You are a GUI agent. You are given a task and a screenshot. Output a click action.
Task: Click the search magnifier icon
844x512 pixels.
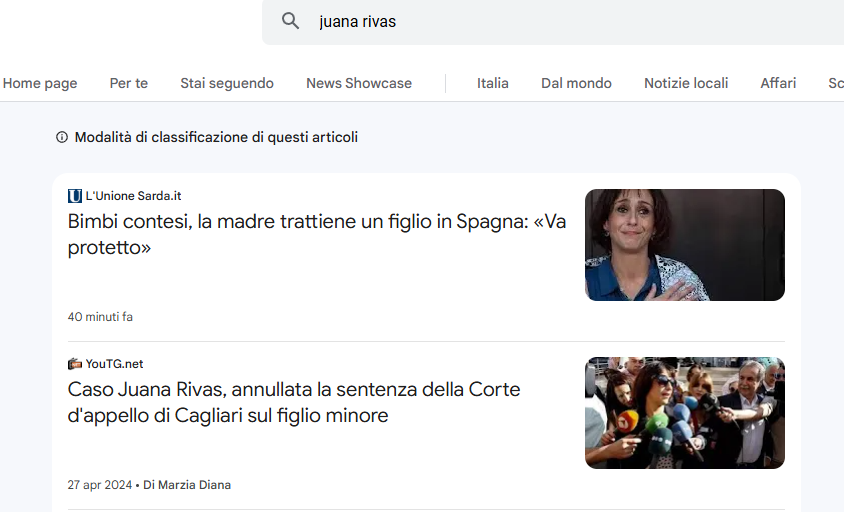click(x=290, y=21)
